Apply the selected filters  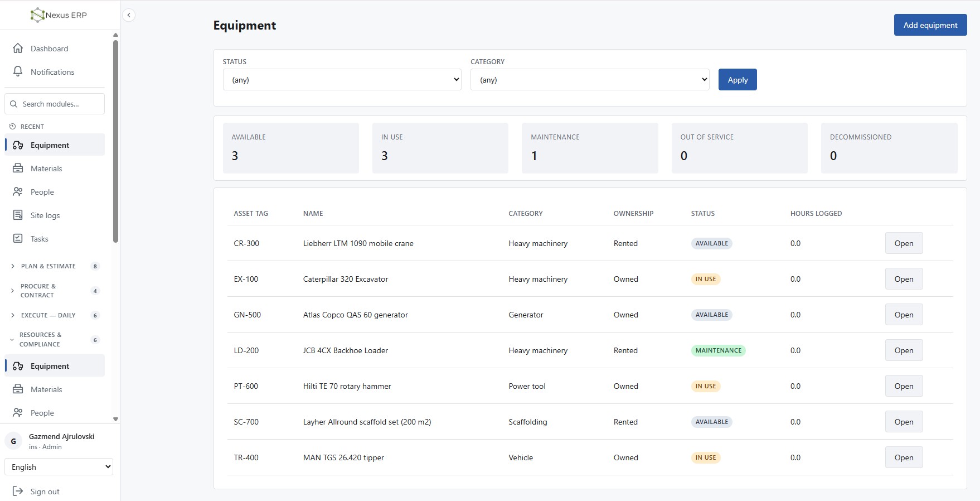click(x=738, y=80)
